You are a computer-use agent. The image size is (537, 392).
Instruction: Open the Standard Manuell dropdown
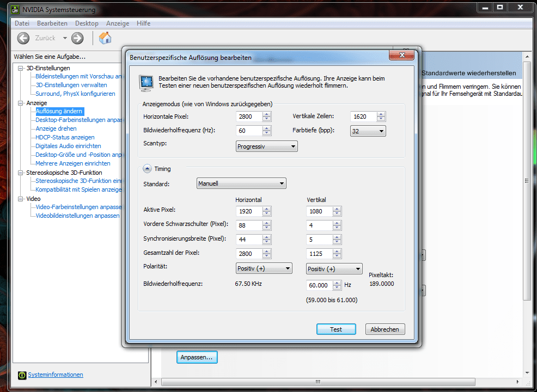(x=241, y=183)
